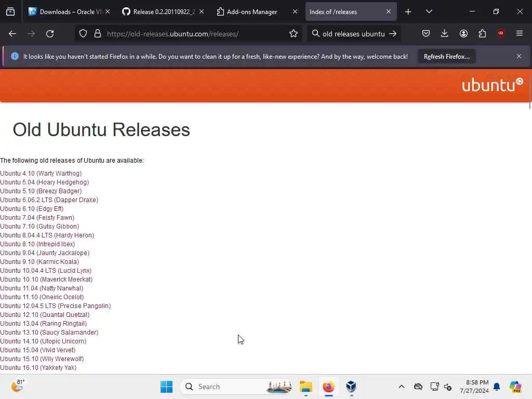Viewport: 532px width, 399px height.
Task: Open Ubuntu 13.04 (Raring Ringtail) link
Action: pos(44,323)
